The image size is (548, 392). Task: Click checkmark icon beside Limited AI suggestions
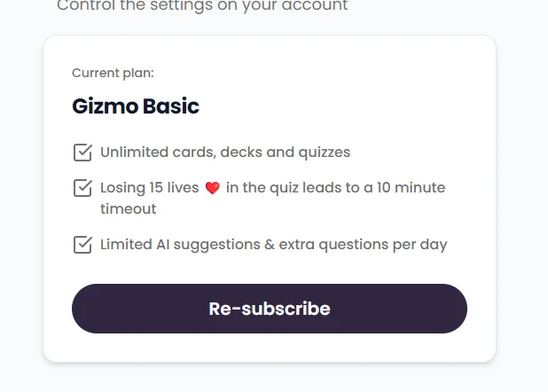point(82,245)
